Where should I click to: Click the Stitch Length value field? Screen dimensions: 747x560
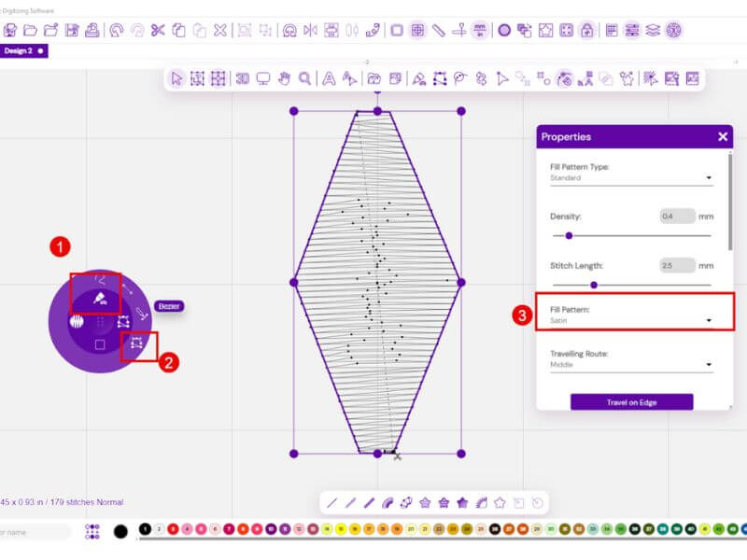(x=678, y=266)
